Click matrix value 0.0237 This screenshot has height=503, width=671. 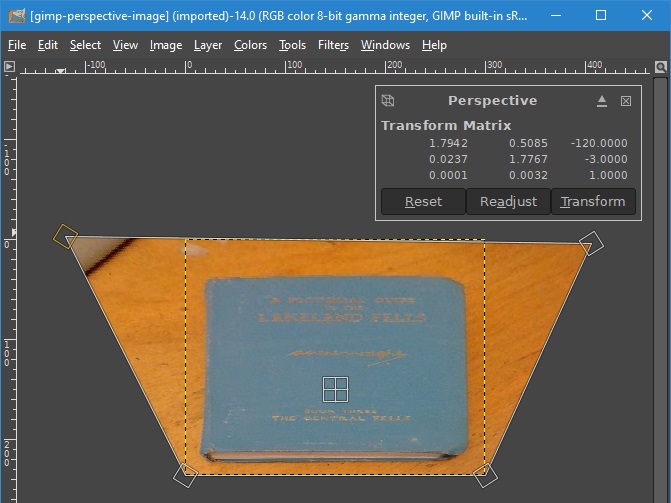pos(448,159)
